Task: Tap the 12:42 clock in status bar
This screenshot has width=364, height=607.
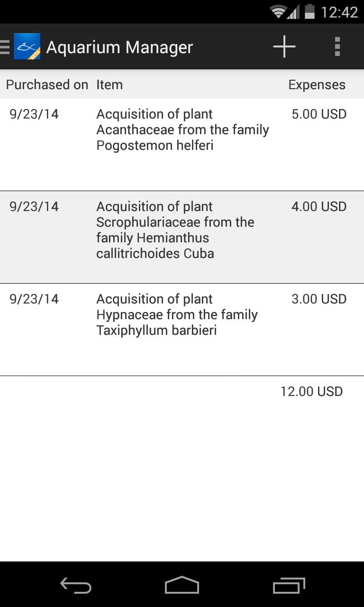Action: pyautogui.click(x=339, y=12)
